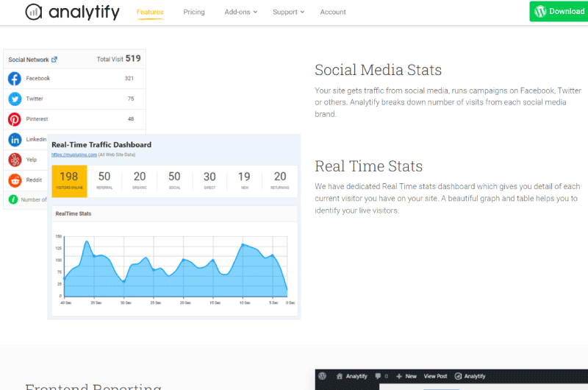
Task: Click the 50 Social stat
Action: 174,181
